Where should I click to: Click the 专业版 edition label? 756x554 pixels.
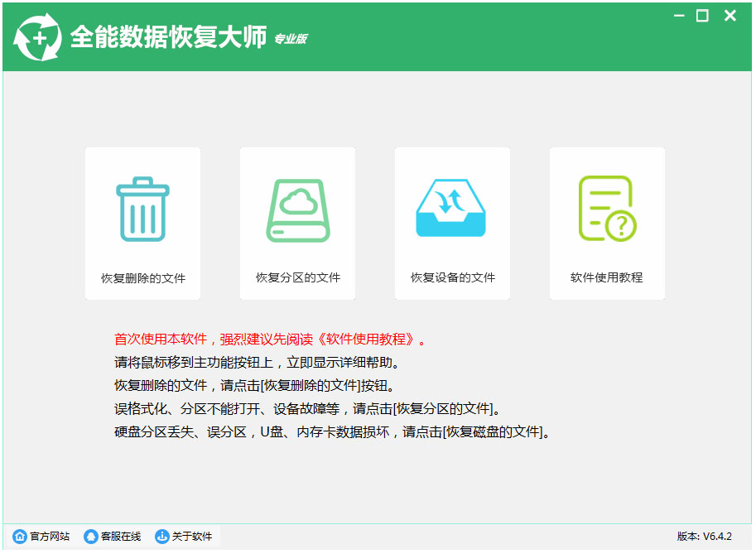point(291,39)
